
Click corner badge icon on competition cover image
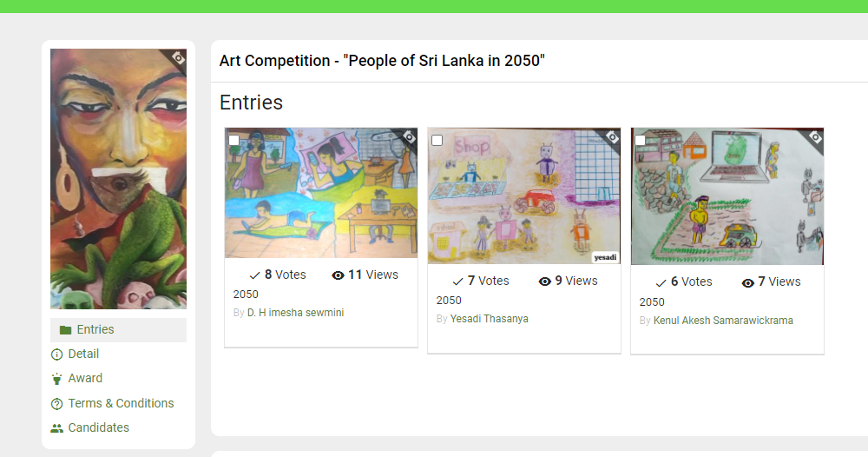point(178,57)
